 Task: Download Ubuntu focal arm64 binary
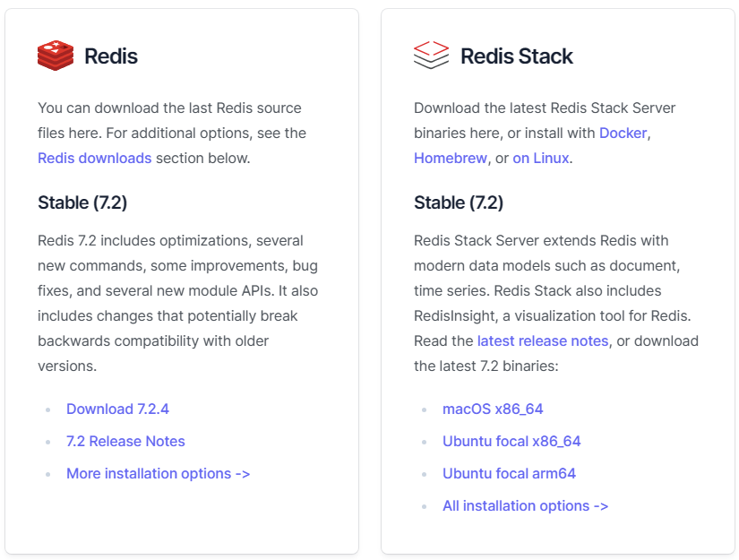(x=509, y=473)
